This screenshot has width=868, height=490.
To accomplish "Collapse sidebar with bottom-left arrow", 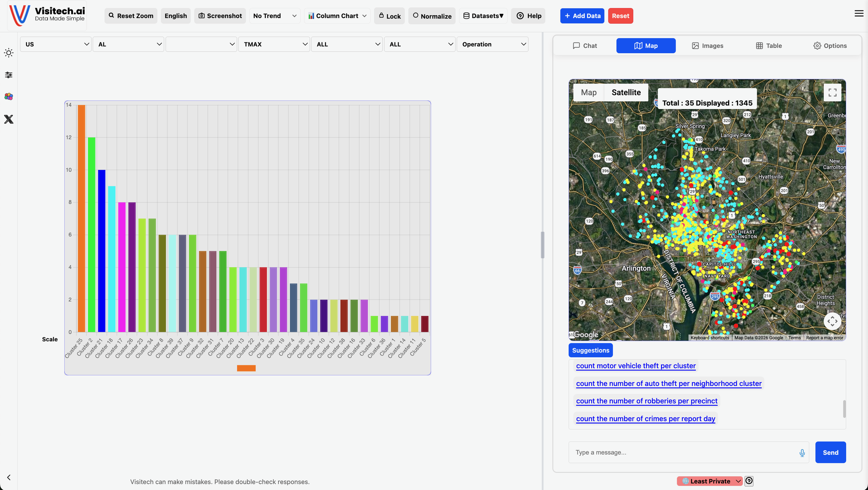I will [9, 477].
